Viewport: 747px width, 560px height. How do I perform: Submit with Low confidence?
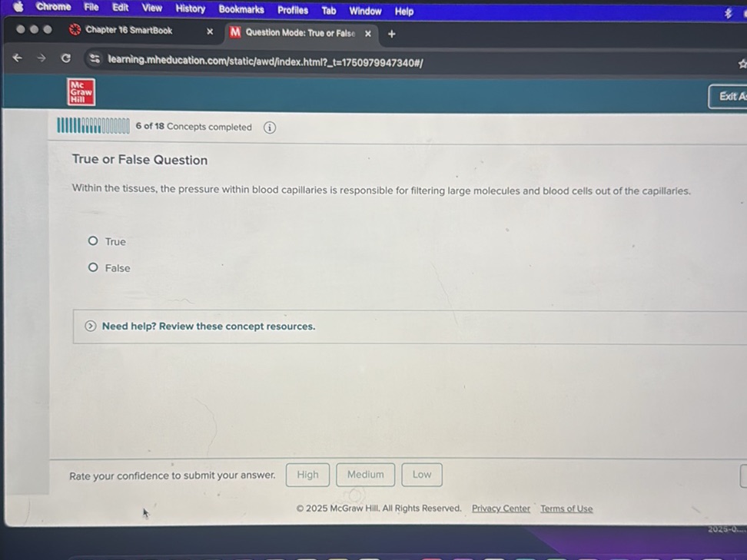[x=421, y=475]
